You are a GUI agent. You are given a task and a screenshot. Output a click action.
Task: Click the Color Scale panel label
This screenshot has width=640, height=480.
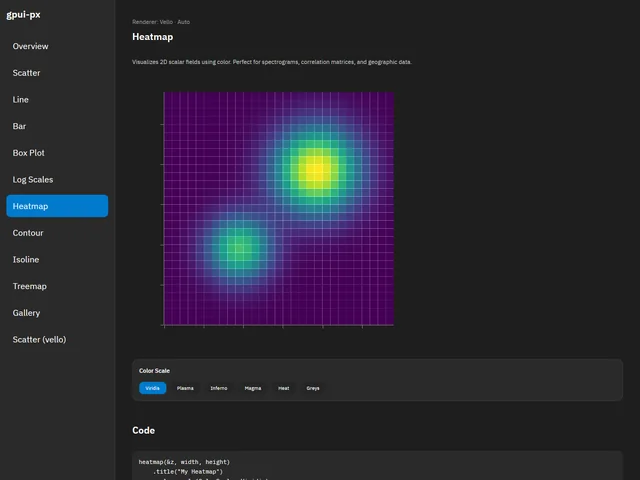(154, 371)
